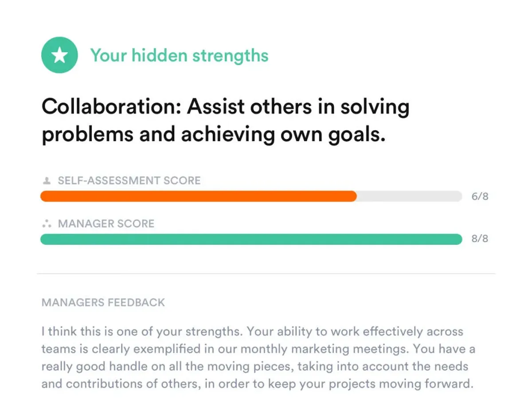Click the green star icon

pos(59,55)
